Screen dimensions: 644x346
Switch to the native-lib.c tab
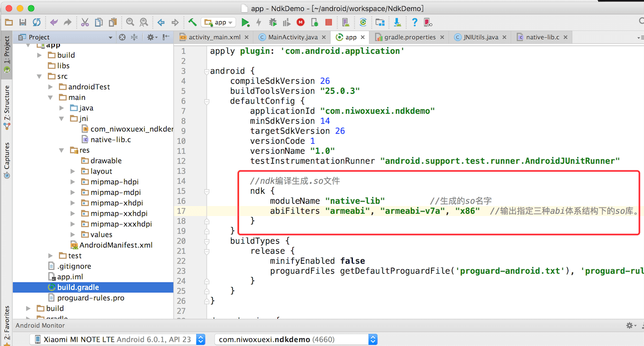(x=542, y=37)
